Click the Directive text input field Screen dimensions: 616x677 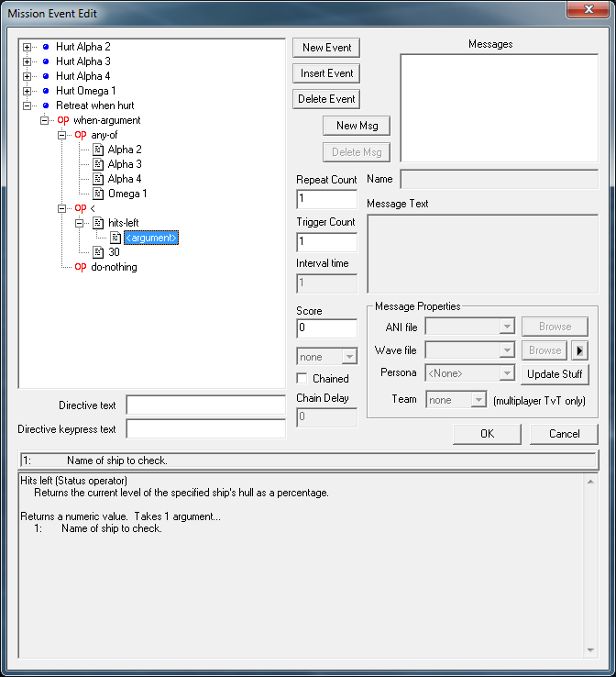[x=205, y=405]
